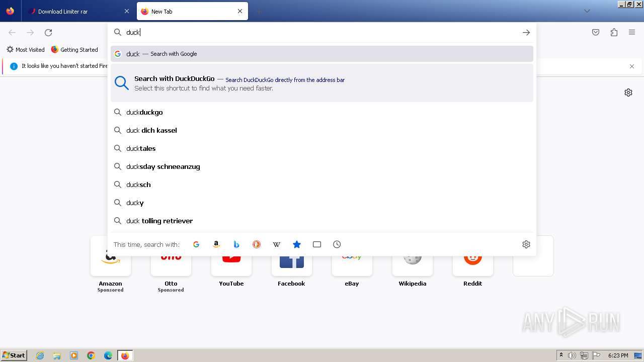Search history using clock icon
The image size is (644, 362).
pos(337,244)
